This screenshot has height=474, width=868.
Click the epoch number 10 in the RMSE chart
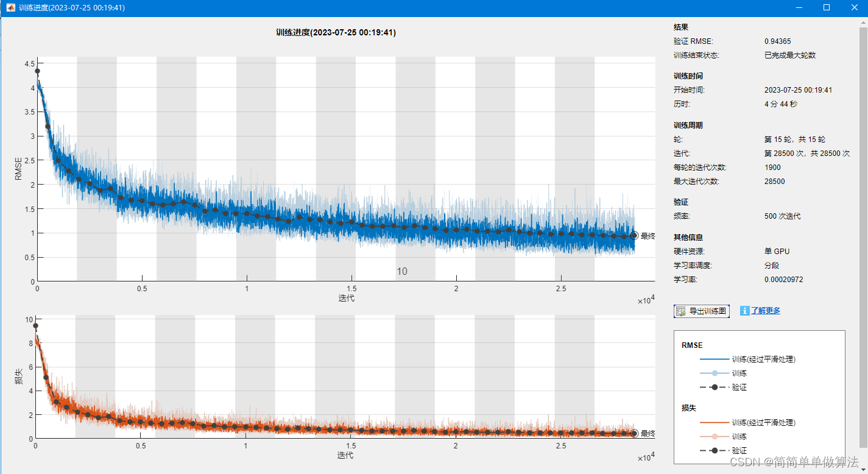402,272
